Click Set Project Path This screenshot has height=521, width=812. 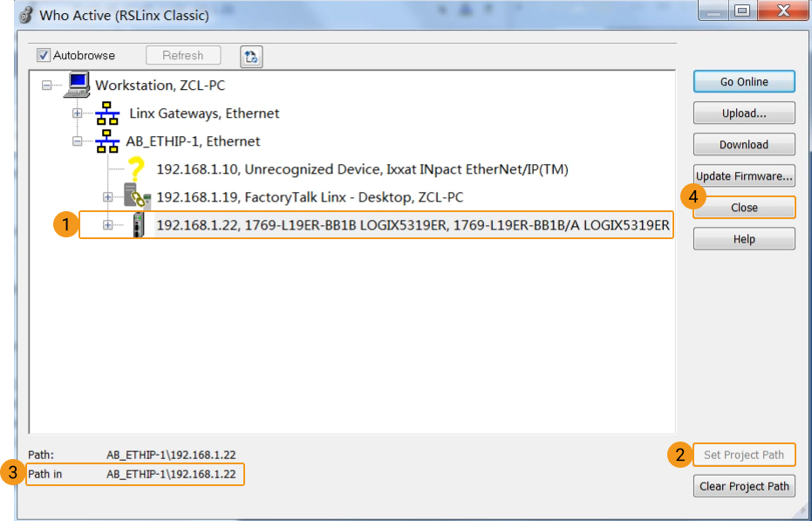pyautogui.click(x=743, y=455)
